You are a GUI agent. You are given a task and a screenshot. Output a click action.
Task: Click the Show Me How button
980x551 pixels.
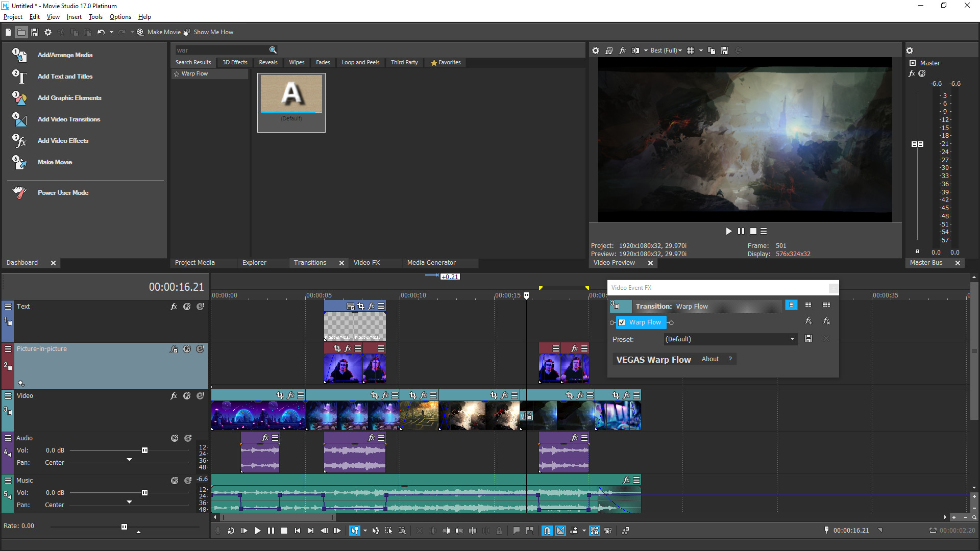point(213,32)
